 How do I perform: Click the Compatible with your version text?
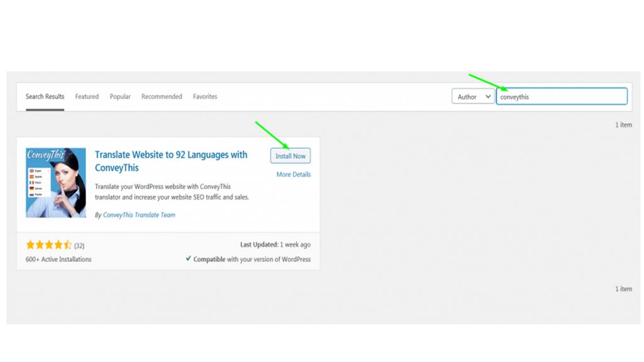[252, 260]
